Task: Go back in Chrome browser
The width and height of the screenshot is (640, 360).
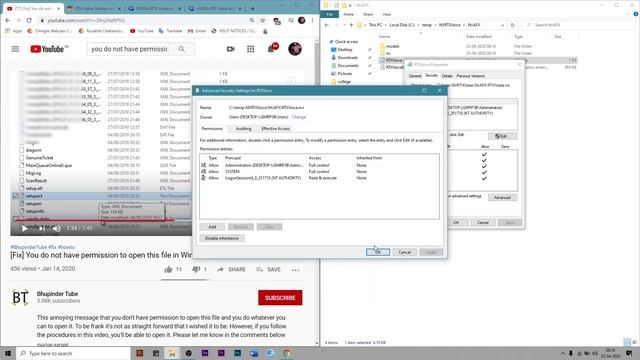Action: point(8,20)
